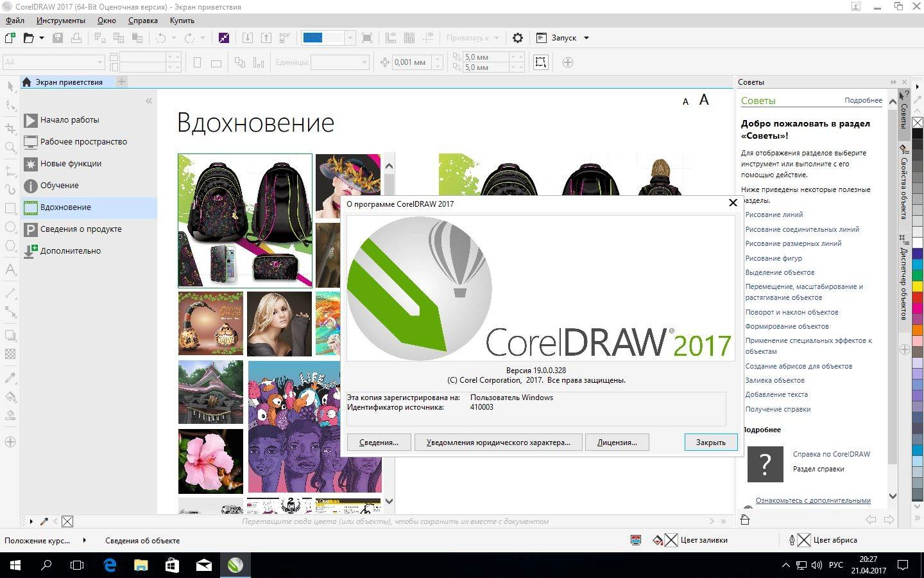The height and width of the screenshot is (578, 924).
Task: Select the Interactive Fill tool
Action: coord(10,396)
